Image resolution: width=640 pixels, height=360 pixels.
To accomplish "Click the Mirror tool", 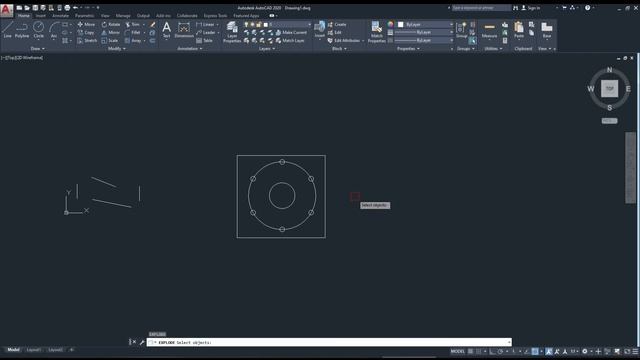I will pos(111,33).
